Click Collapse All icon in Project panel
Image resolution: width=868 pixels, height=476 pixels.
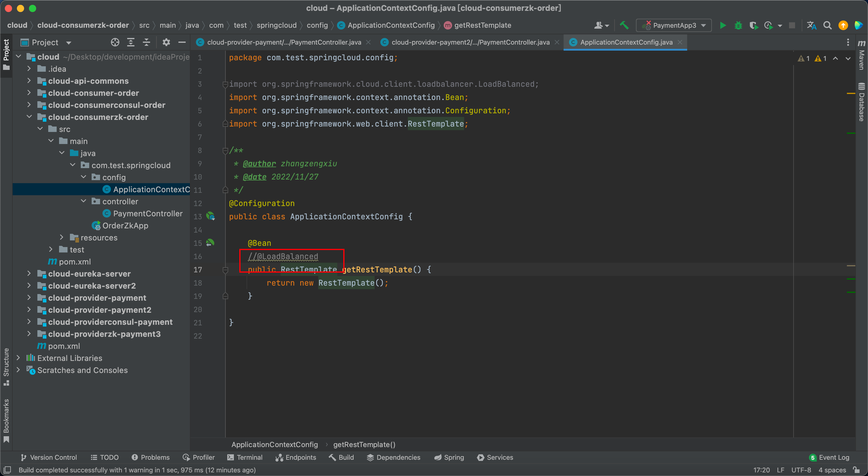pyautogui.click(x=146, y=42)
